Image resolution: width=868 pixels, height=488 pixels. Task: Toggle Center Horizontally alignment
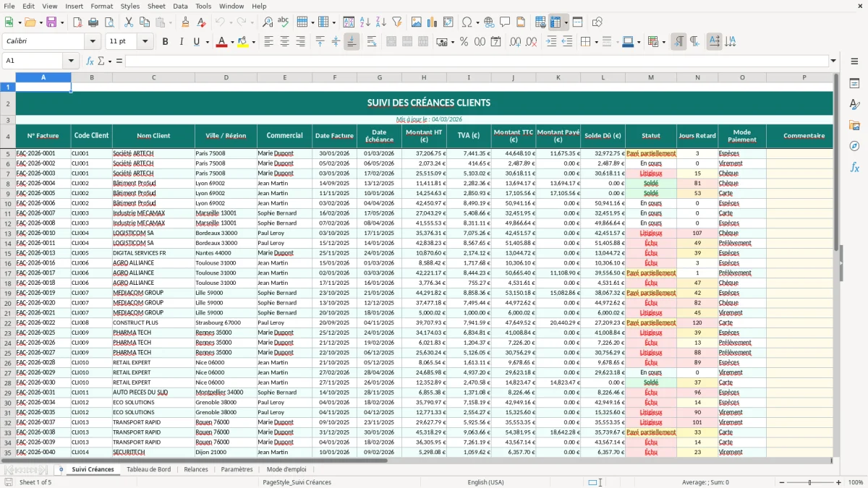285,42
